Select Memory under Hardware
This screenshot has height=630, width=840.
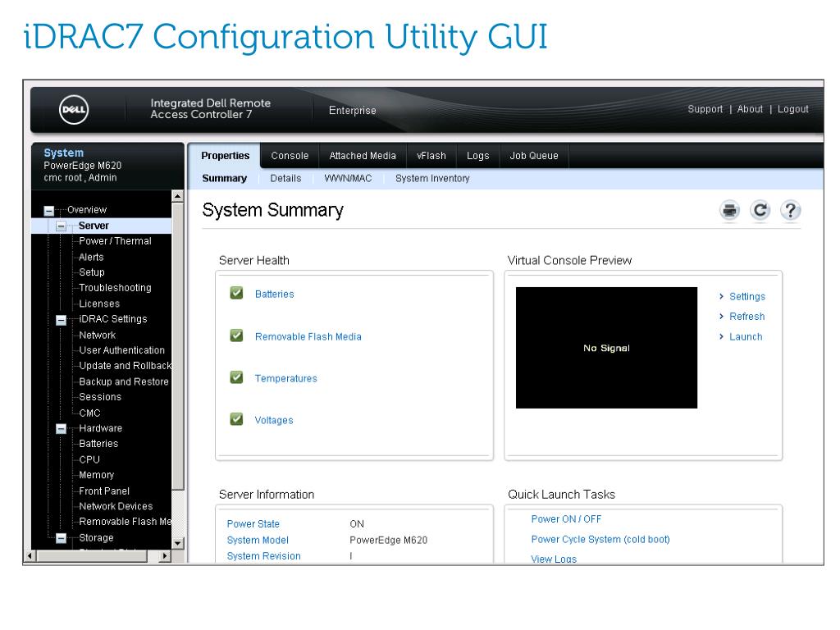coord(96,475)
